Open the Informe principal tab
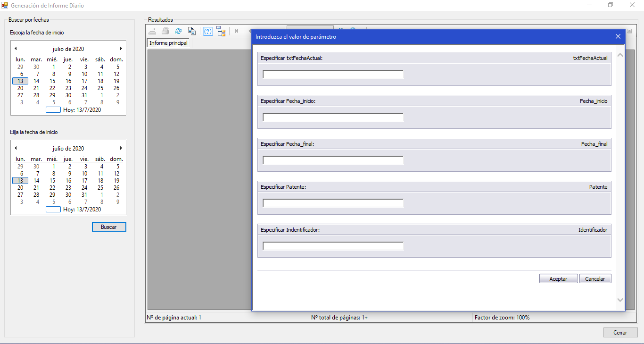Image resolution: width=644 pixels, height=344 pixels. click(169, 43)
